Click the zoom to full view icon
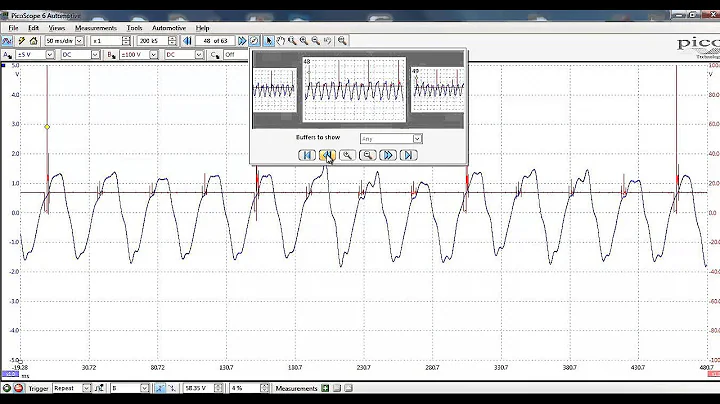This screenshot has width=720, height=404. [x=342, y=41]
